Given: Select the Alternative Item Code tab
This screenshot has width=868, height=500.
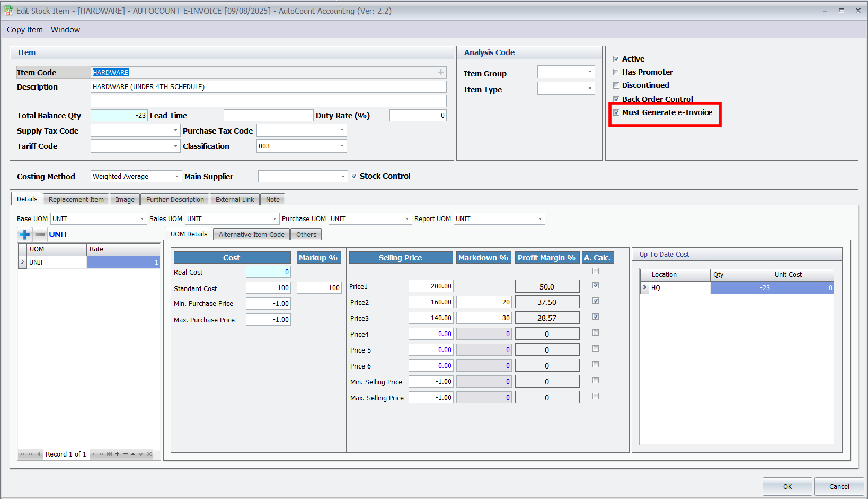Looking at the screenshot, I should [x=251, y=234].
